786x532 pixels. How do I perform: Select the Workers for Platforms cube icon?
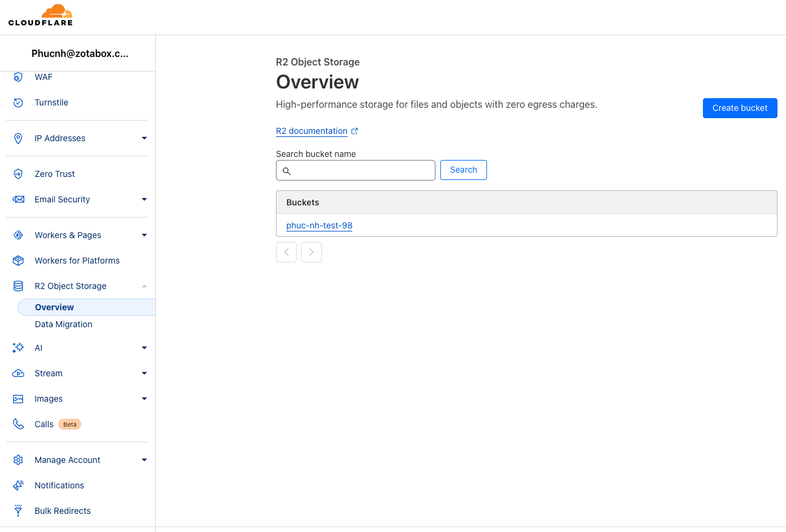pyautogui.click(x=18, y=261)
